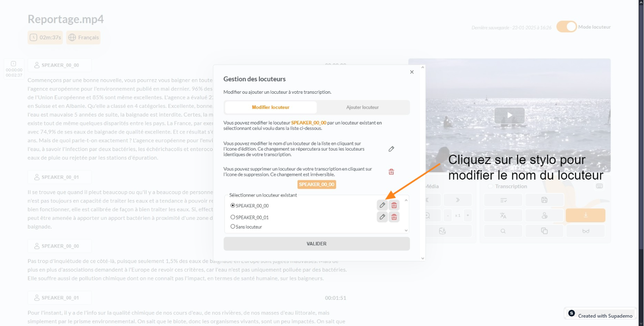Click the x1 playback speed value
Viewport: 644px width, 326px height.
click(458, 216)
